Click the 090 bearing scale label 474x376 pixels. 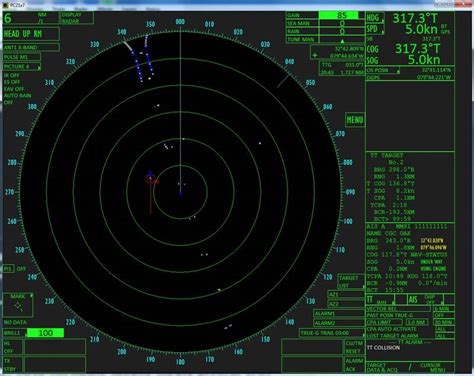(350, 192)
